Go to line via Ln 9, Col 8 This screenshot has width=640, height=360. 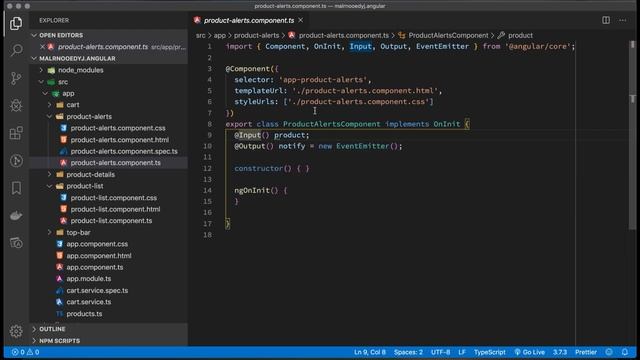(x=370, y=352)
